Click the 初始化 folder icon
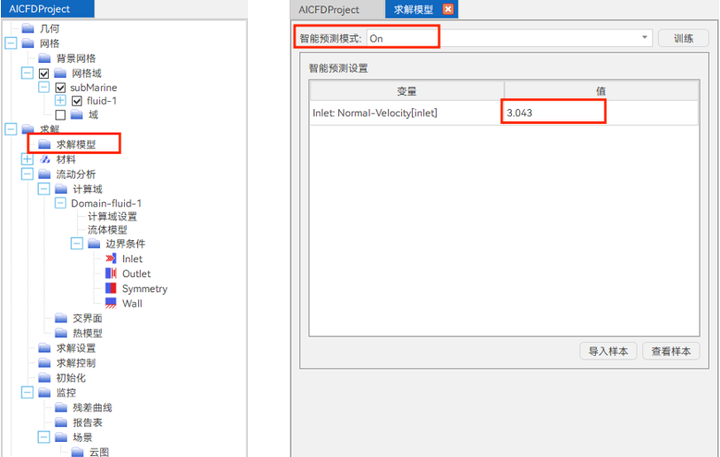The image size is (720, 457). 45,378
